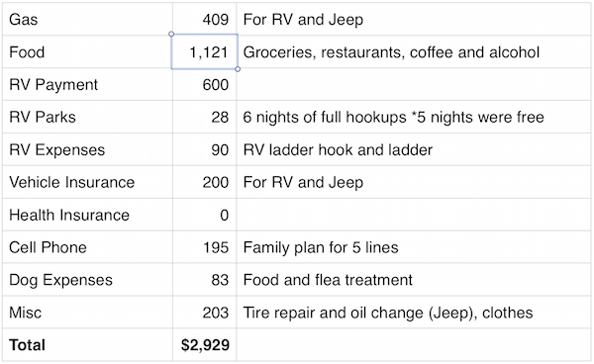
Task: Select the RV Expenses label cell
Action: coord(87,149)
